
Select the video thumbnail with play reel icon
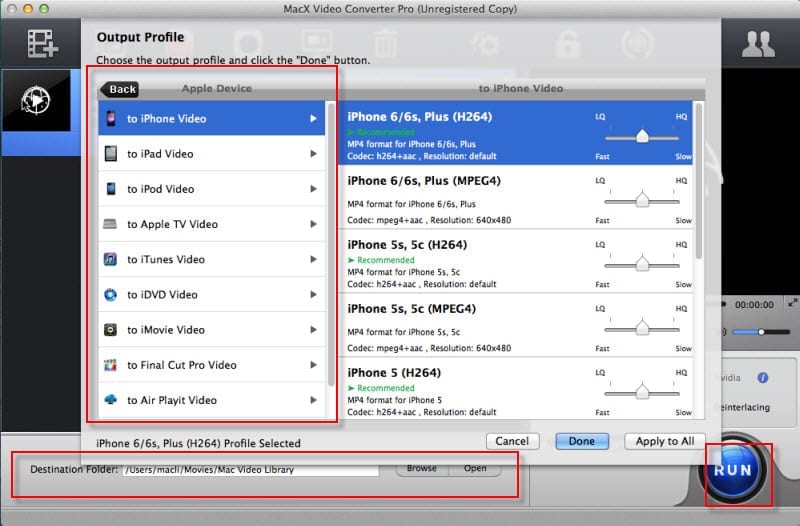[36, 101]
